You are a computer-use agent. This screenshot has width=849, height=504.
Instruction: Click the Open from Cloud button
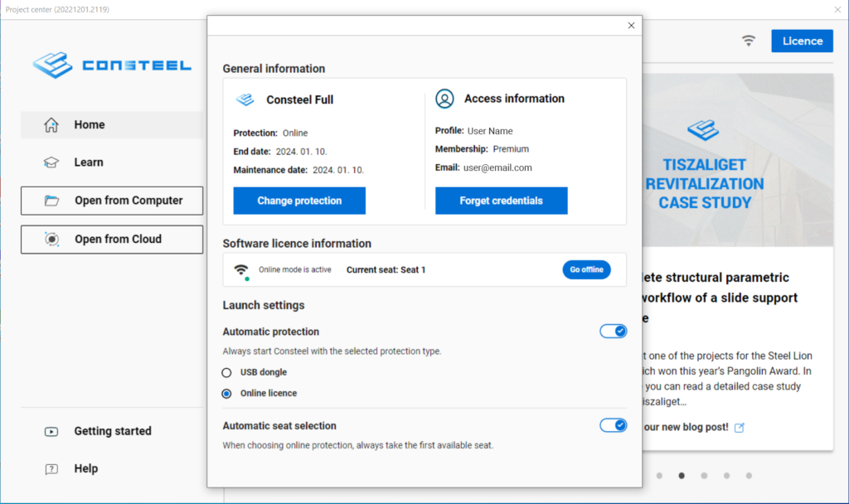tap(112, 240)
